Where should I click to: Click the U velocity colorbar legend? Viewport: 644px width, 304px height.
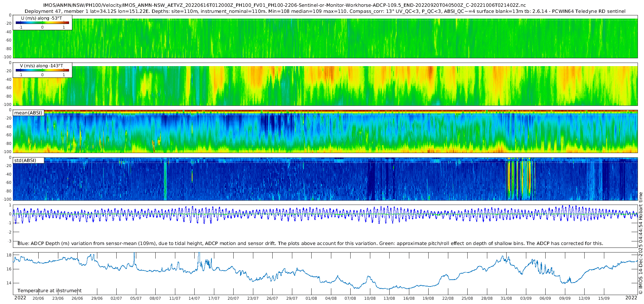click(x=42, y=23)
